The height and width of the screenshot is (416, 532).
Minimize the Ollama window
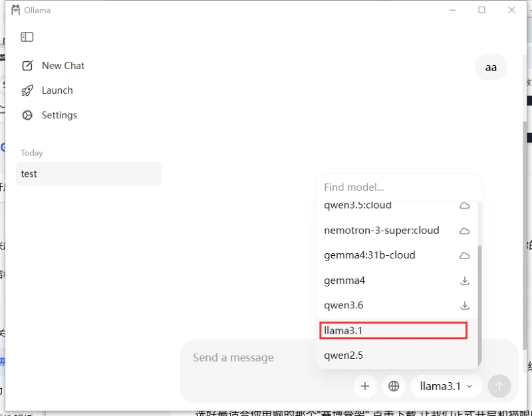tap(452, 10)
